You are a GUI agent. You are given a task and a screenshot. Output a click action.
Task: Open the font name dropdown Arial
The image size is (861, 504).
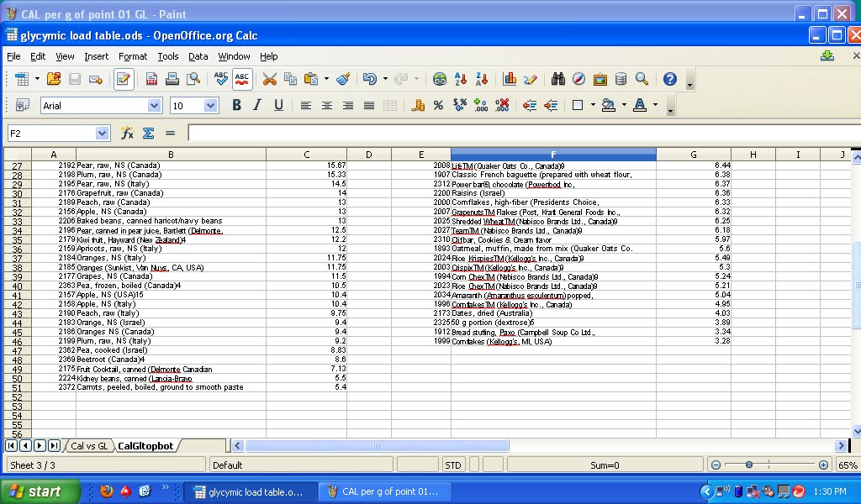pyautogui.click(x=155, y=106)
